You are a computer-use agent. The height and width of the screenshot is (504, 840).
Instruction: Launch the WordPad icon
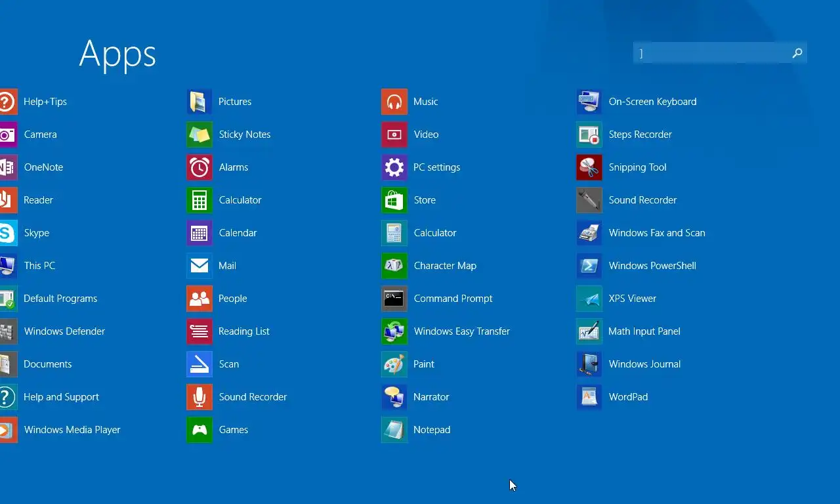coord(589,397)
